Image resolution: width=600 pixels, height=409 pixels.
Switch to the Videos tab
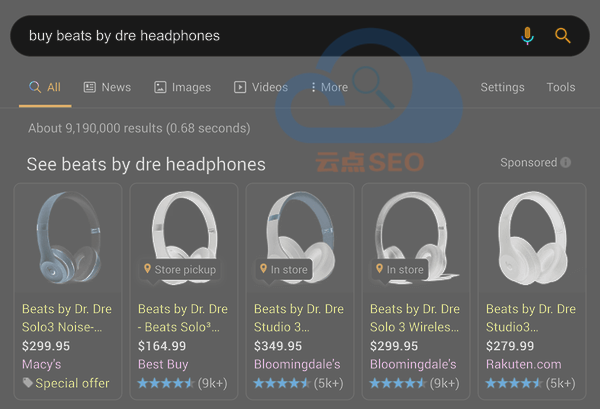[261, 87]
